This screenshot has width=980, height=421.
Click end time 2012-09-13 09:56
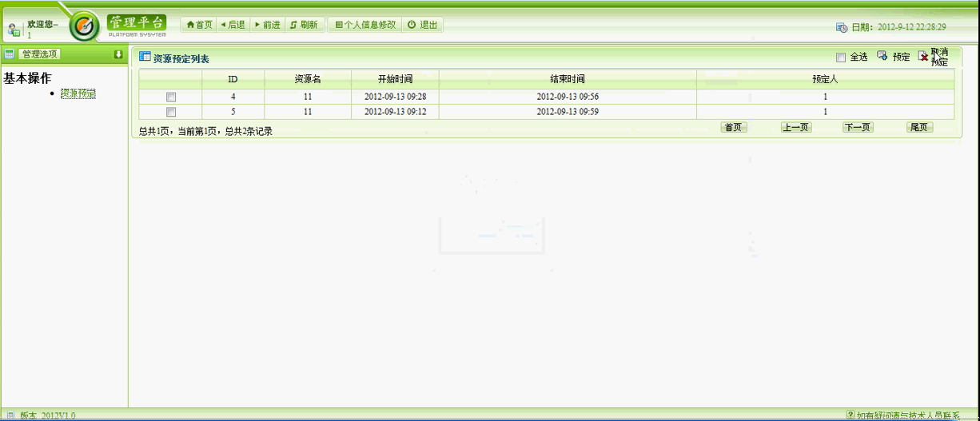568,97
